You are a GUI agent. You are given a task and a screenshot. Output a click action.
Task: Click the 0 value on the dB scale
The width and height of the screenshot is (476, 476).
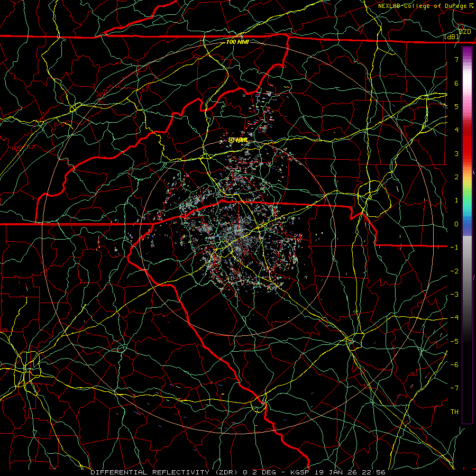click(456, 224)
